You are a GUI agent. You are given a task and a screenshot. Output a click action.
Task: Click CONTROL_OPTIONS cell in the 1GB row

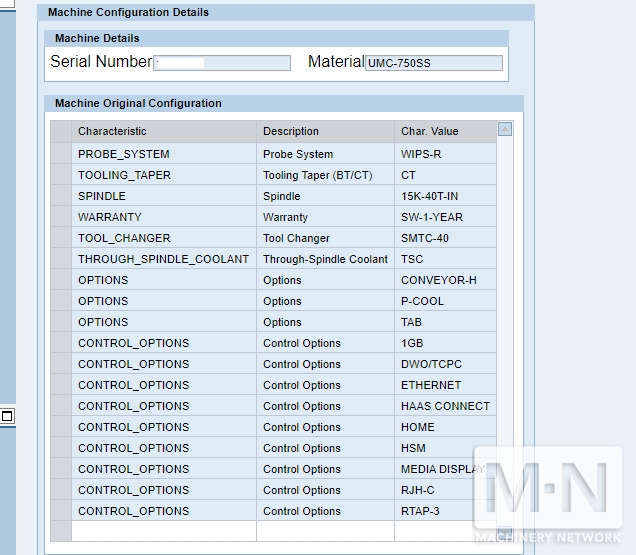[164, 343]
